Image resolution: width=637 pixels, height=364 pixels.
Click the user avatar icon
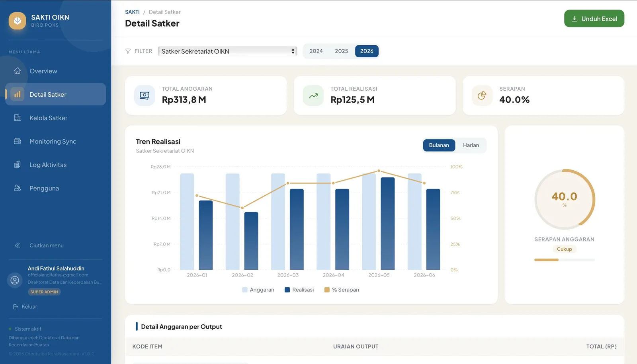(x=15, y=280)
